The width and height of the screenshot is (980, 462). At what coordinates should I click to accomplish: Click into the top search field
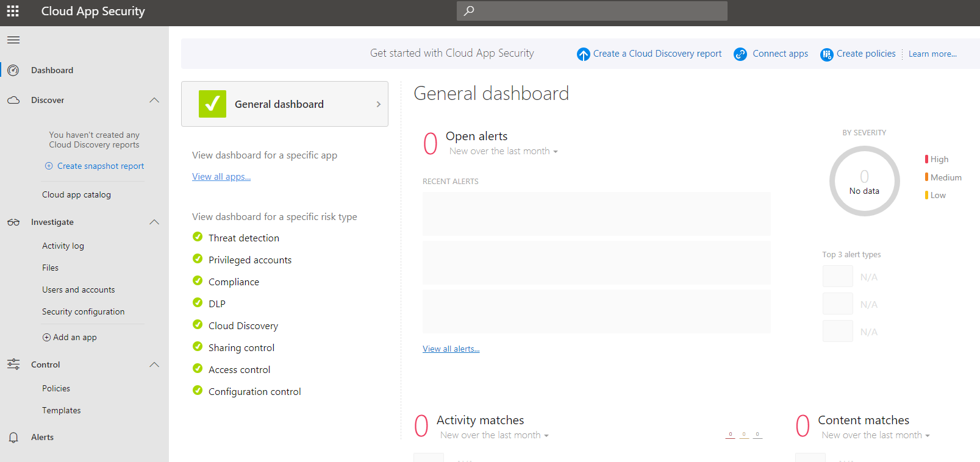pyautogui.click(x=592, y=10)
